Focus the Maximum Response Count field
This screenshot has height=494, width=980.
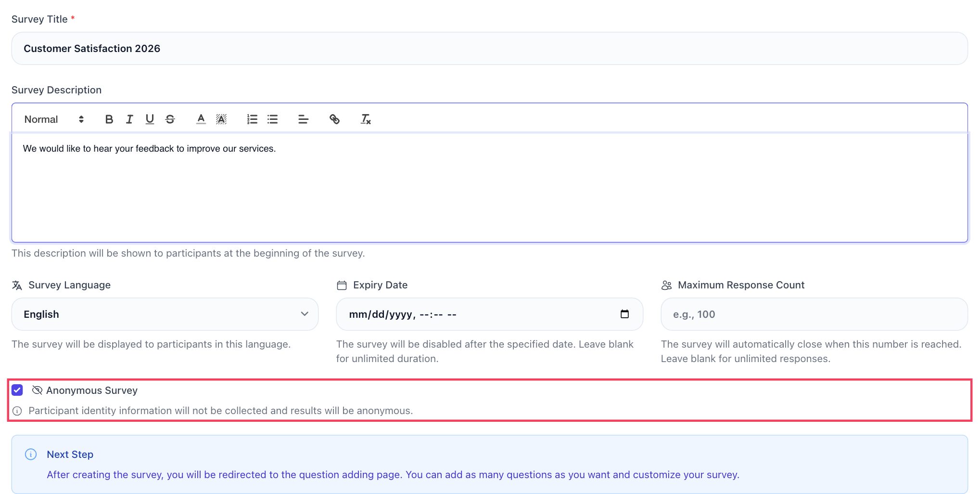815,314
